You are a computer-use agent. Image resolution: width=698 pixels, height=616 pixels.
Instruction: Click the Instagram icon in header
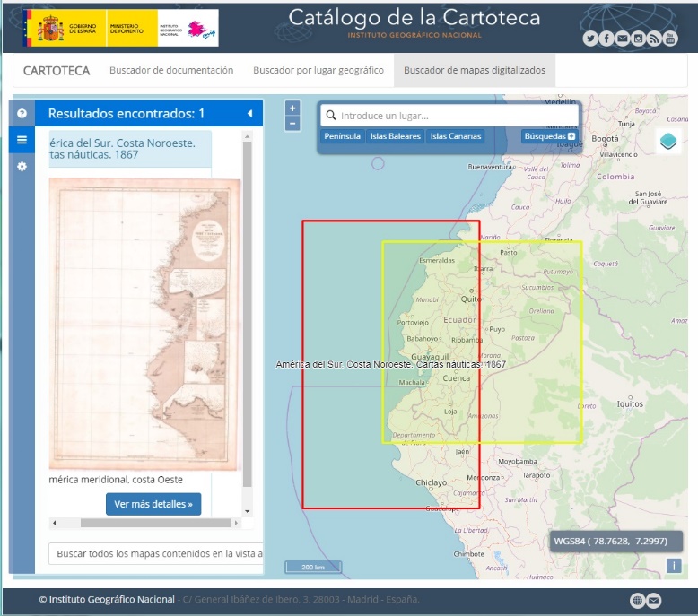pos(638,39)
